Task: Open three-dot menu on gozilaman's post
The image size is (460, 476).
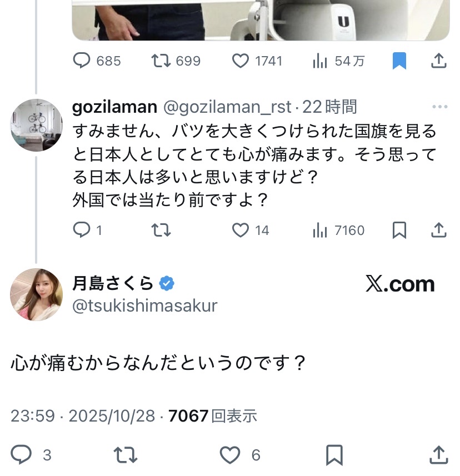Action: [439, 107]
